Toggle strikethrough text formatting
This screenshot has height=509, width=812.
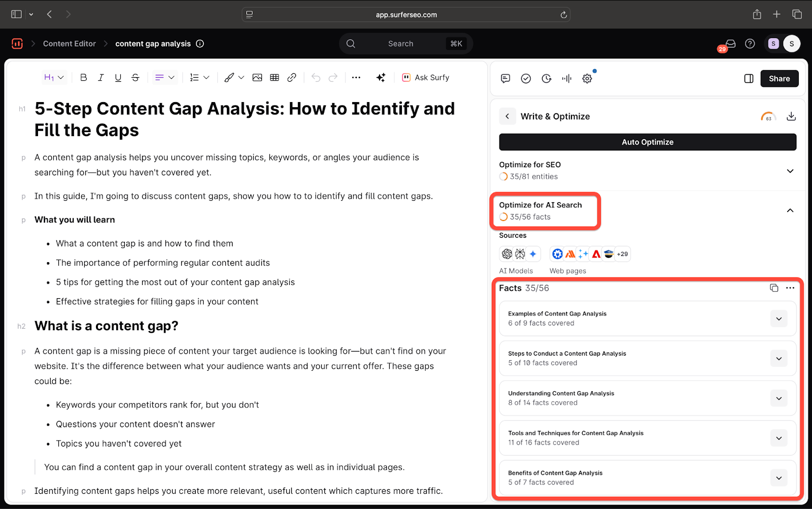click(x=136, y=78)
